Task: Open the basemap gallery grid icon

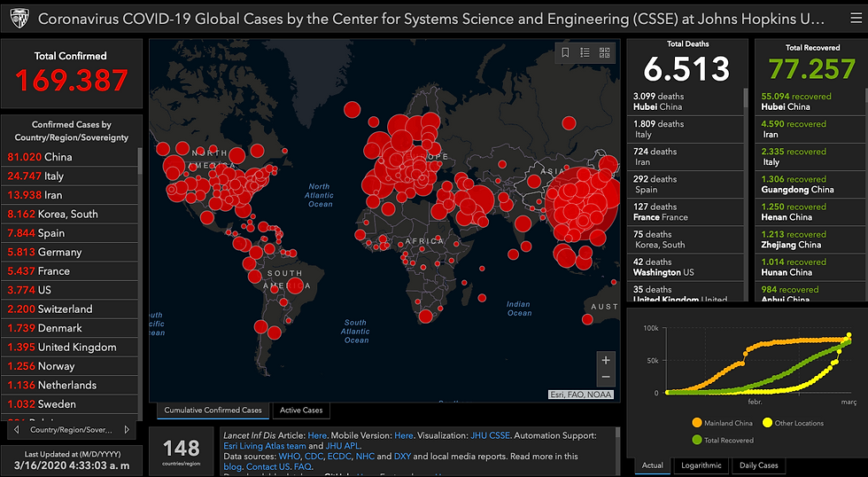Action: click(604, 52)
